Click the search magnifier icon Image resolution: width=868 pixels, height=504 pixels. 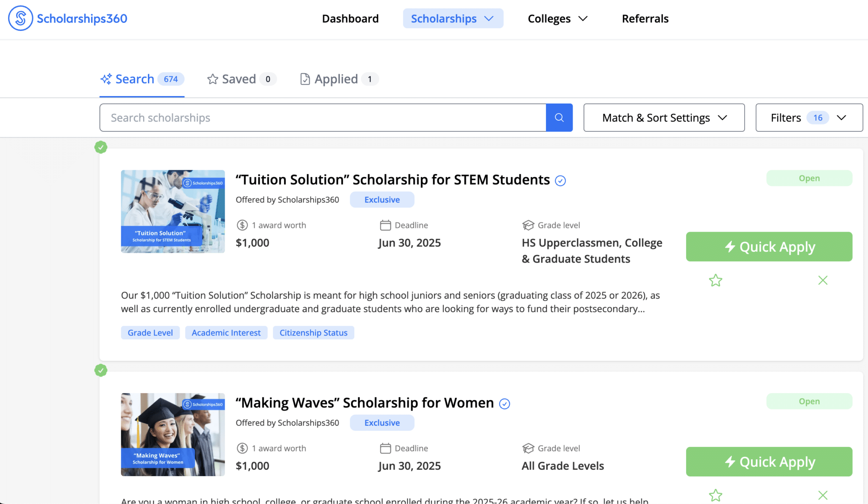coord(559,117)
